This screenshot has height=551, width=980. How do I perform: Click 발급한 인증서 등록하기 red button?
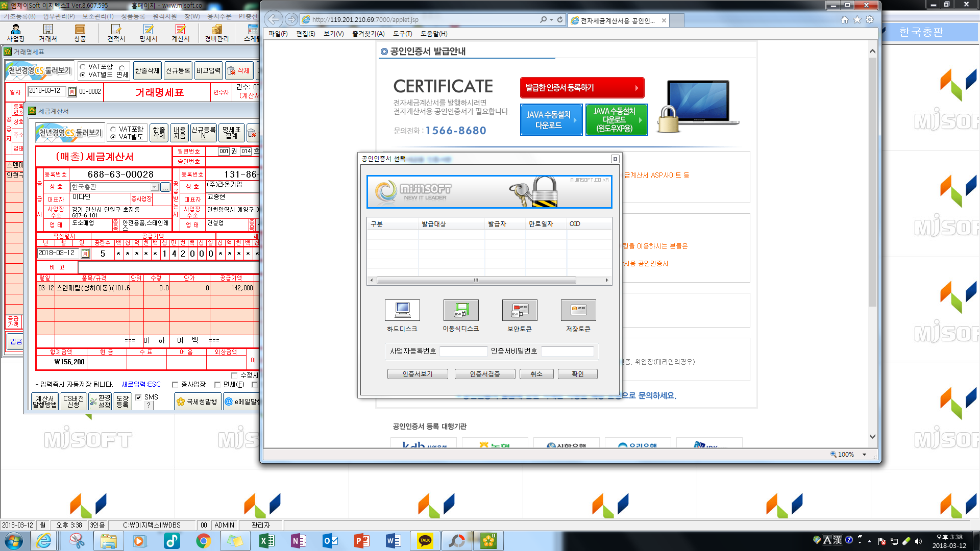click(582, 88)
